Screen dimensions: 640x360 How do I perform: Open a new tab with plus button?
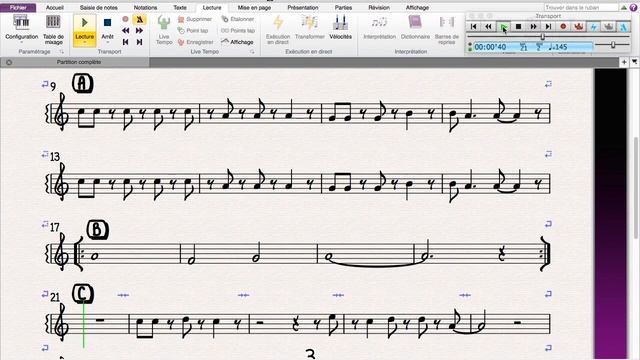[x=624, y=62]
